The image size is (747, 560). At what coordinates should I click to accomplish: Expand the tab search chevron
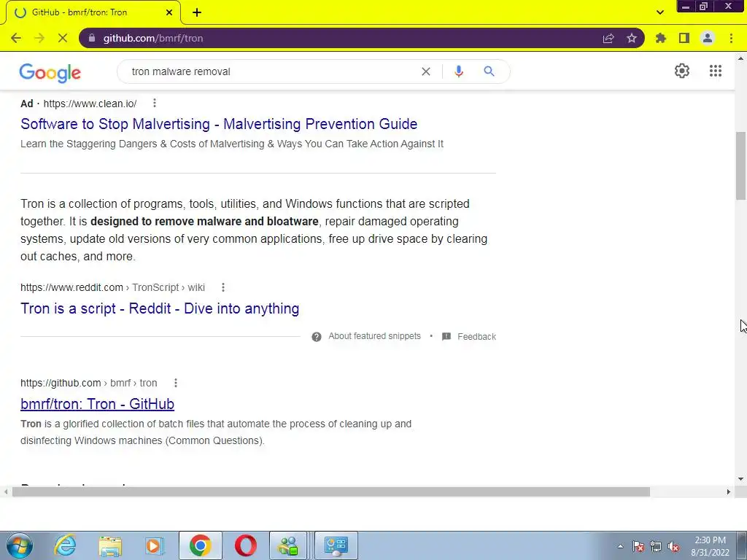(659, 12)
